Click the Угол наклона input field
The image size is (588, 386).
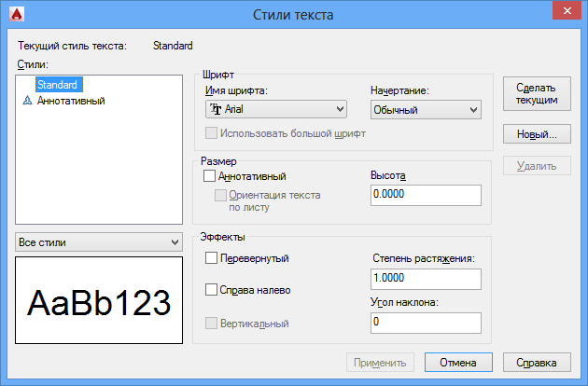pyautogui.click(x=426, y=323)
